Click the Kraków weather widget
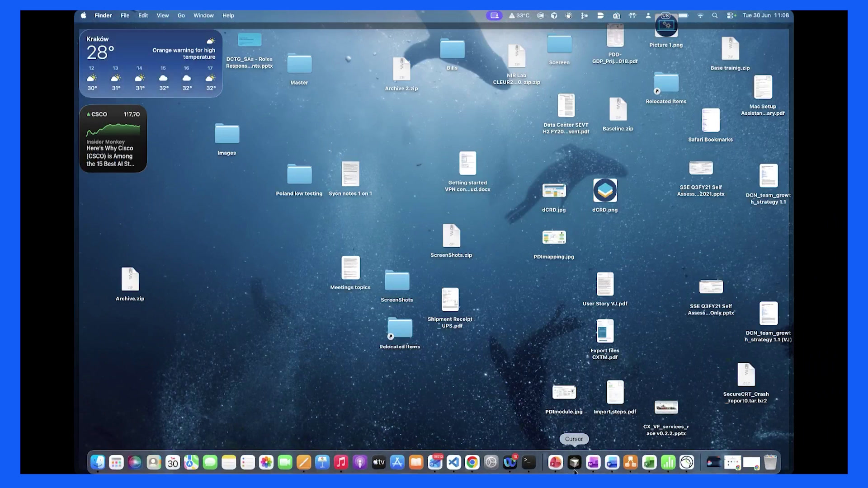The height and width of the screenshot is (488, 868). click(x=151, y=63)
